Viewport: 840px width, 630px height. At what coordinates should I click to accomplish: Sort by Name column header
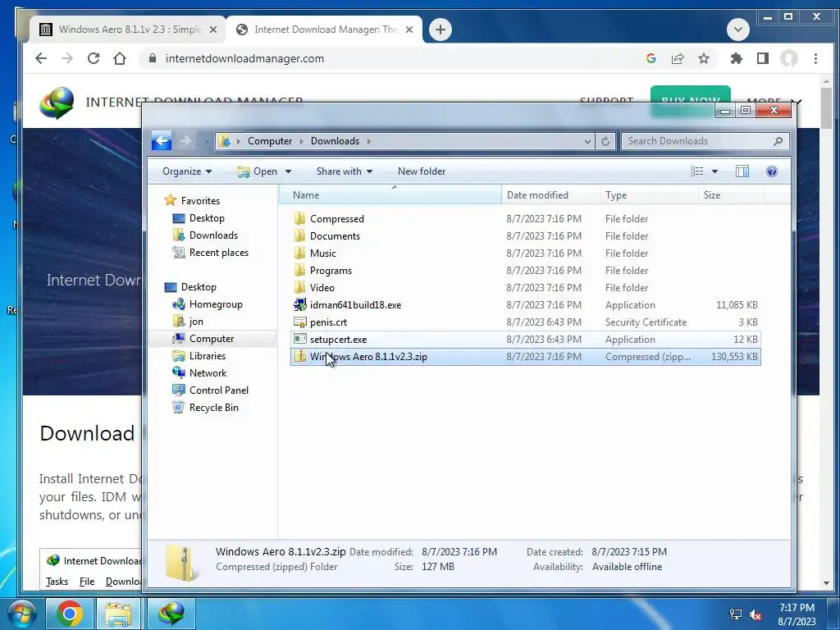coord(390,195)
